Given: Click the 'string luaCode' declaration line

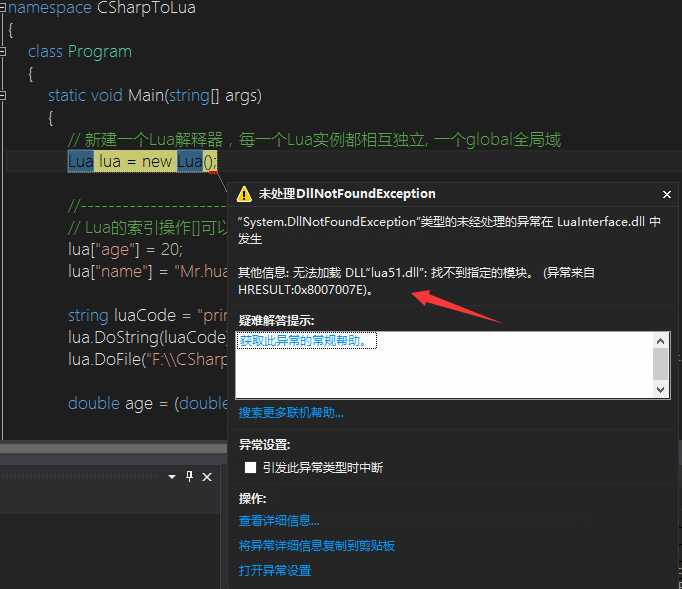Looking at the screenshot, I should point(148,315).
